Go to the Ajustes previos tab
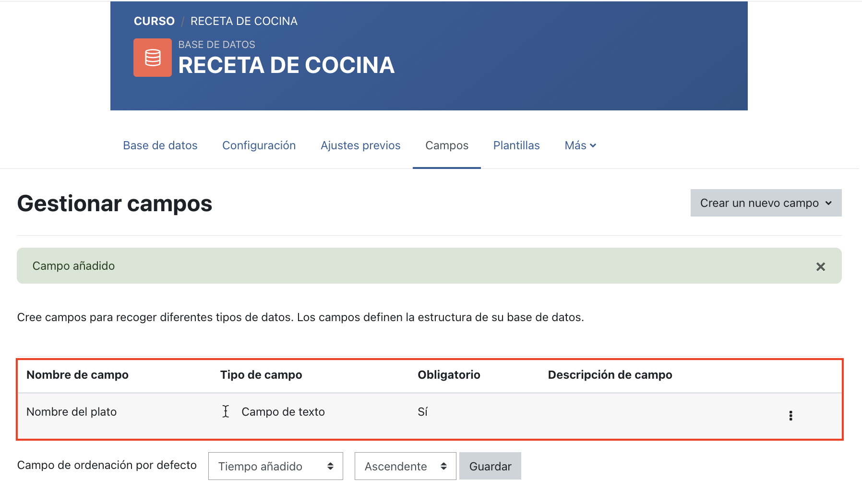 360,145
